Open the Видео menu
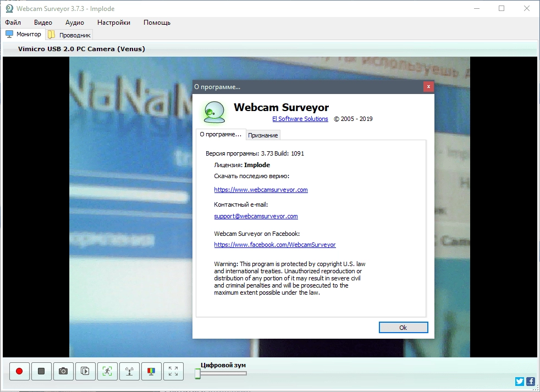Image resolution: width=540 pixels, height=392 pixels. click(x=43, y=23)
